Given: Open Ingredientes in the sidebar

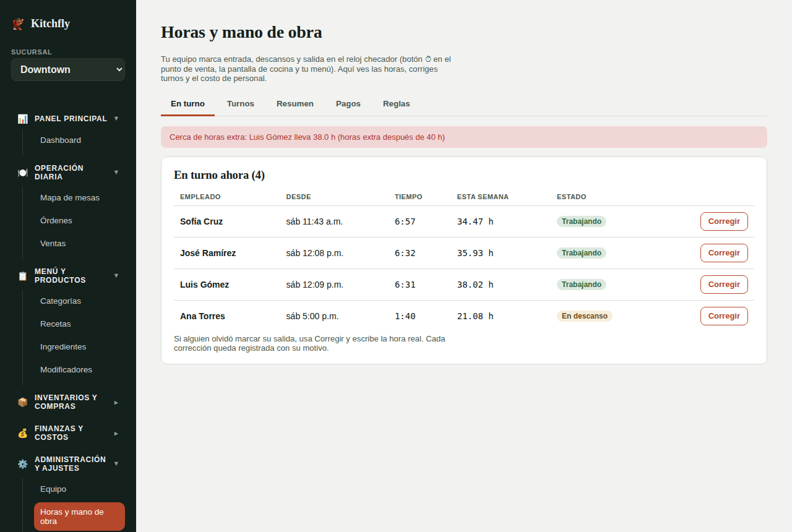Looking at the screenshot, I should (79, 347).
